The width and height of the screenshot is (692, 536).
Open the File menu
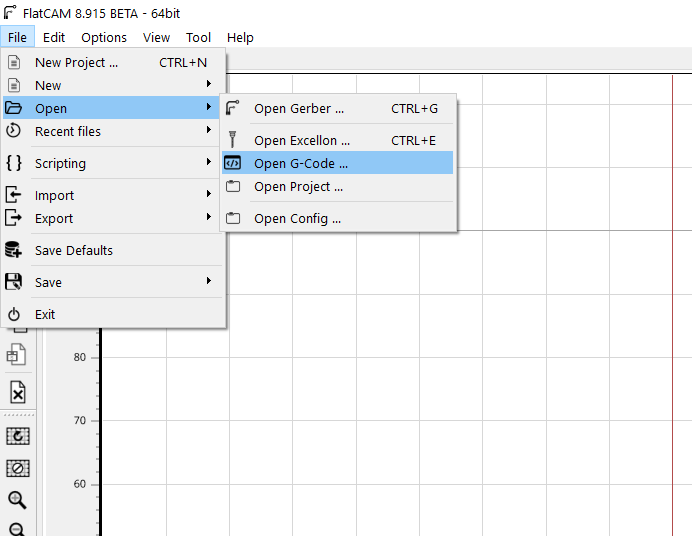point(17,37)
